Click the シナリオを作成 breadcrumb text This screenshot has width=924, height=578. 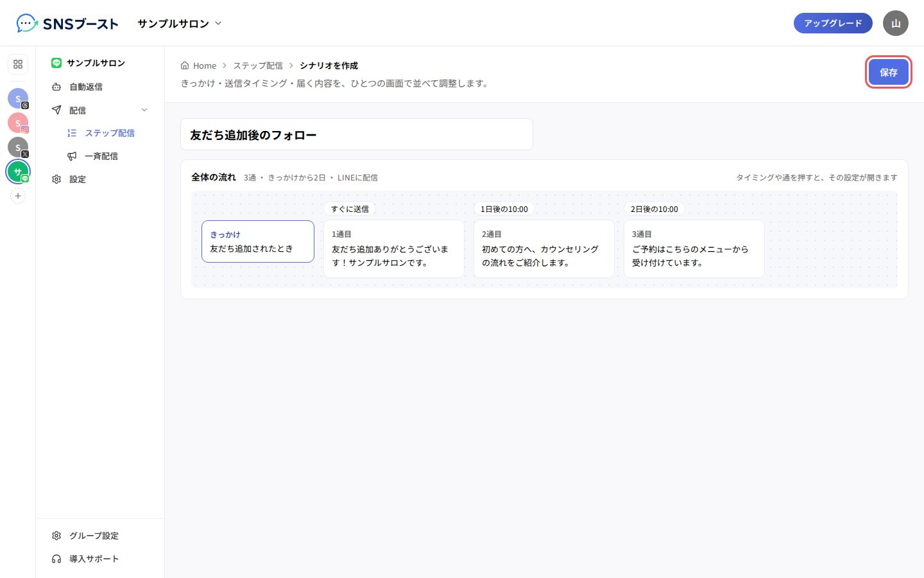coord(329,66)
